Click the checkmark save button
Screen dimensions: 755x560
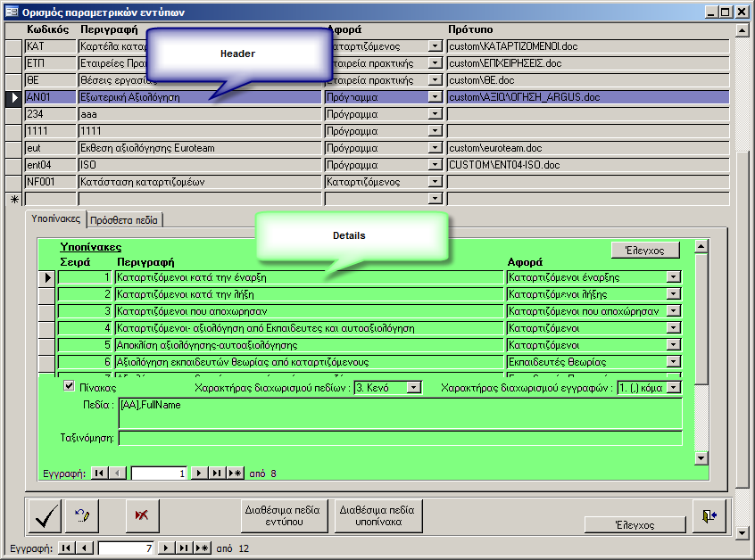coord(45,515)
